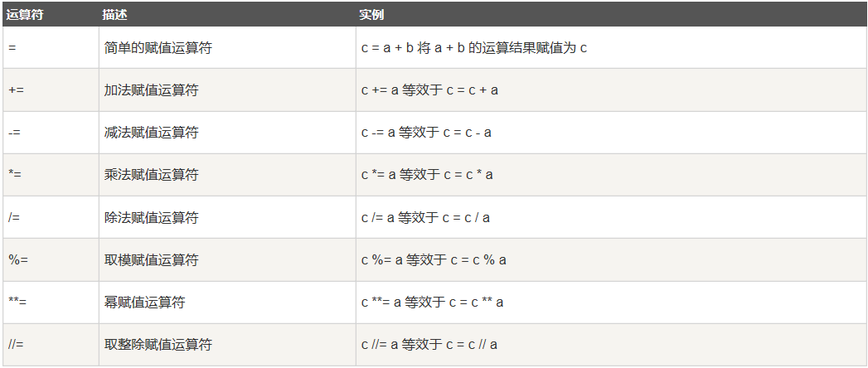Click the 描述 column header

[x=115, y=15]
